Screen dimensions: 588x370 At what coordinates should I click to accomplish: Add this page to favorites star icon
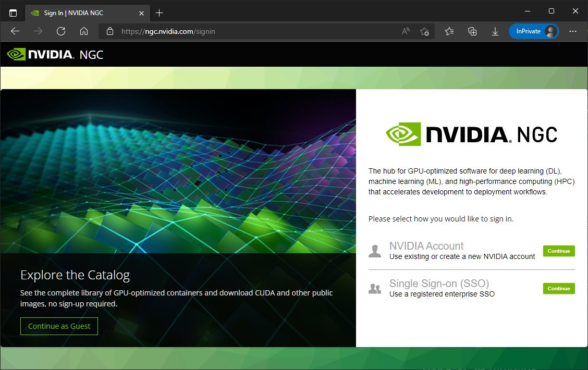tap(424, 31)
